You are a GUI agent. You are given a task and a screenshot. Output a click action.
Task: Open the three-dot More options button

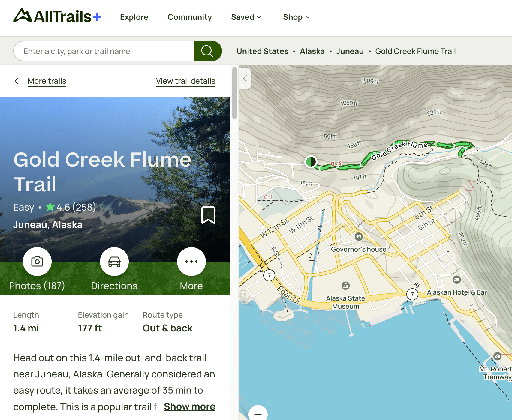[191, 262]
